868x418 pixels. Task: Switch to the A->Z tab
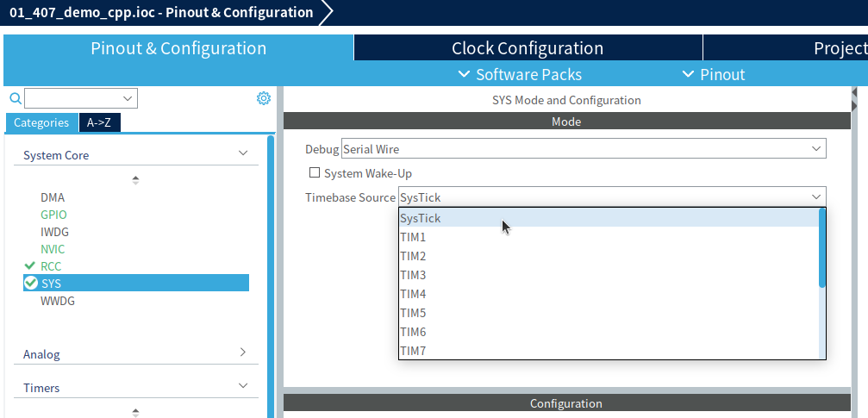pos(99,122)
